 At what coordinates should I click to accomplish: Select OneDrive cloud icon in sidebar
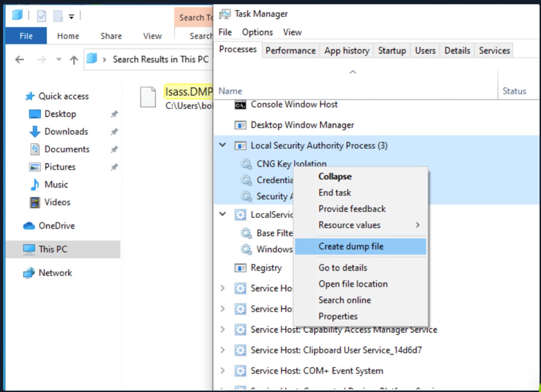click(29, 226)
